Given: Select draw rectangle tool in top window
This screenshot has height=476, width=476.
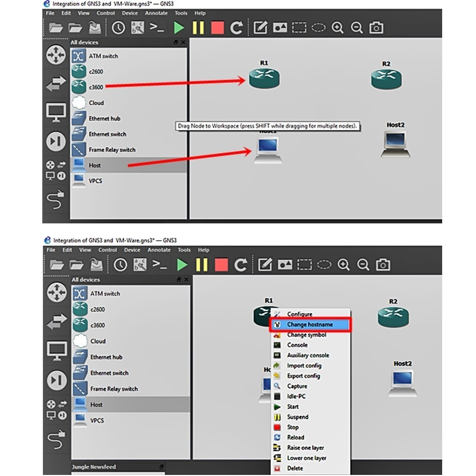Looking at the screenshot, I should [299, 28].
